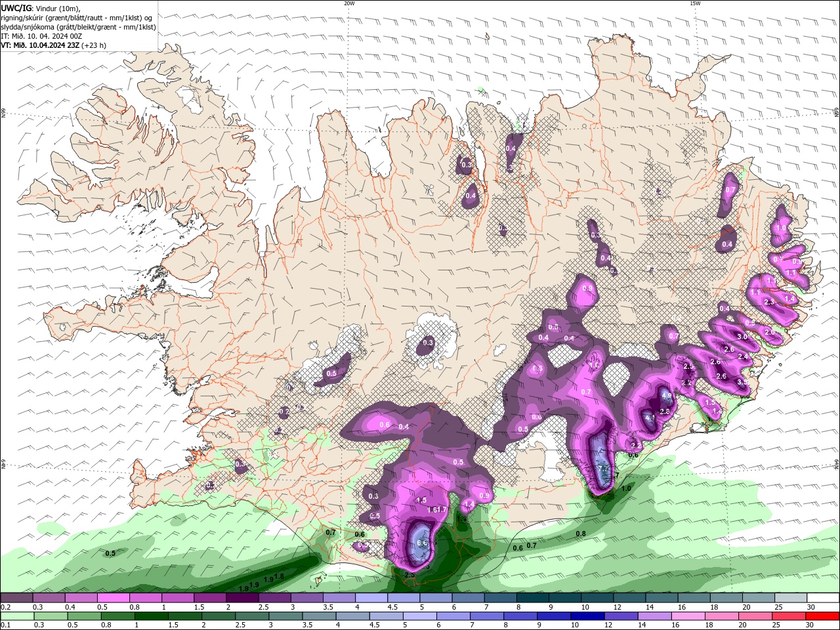Select the "rigning/skúrir" legend description line
This screenshot has width=840, height=630.
(77, 18)
